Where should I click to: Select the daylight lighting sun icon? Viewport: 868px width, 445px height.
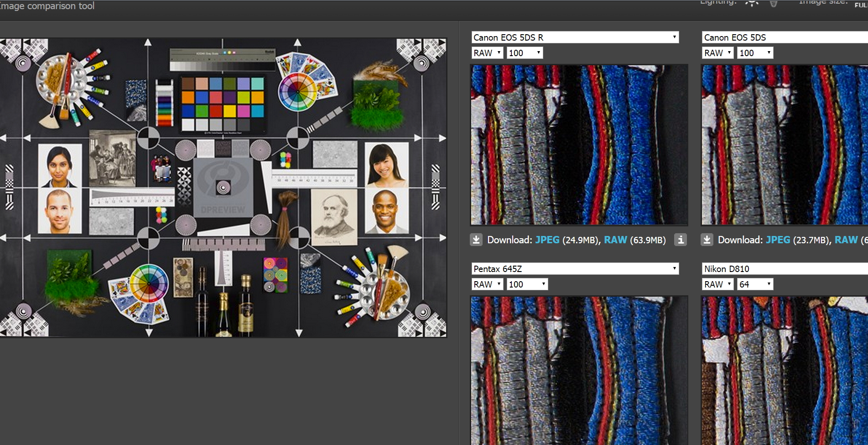[752, 3]
